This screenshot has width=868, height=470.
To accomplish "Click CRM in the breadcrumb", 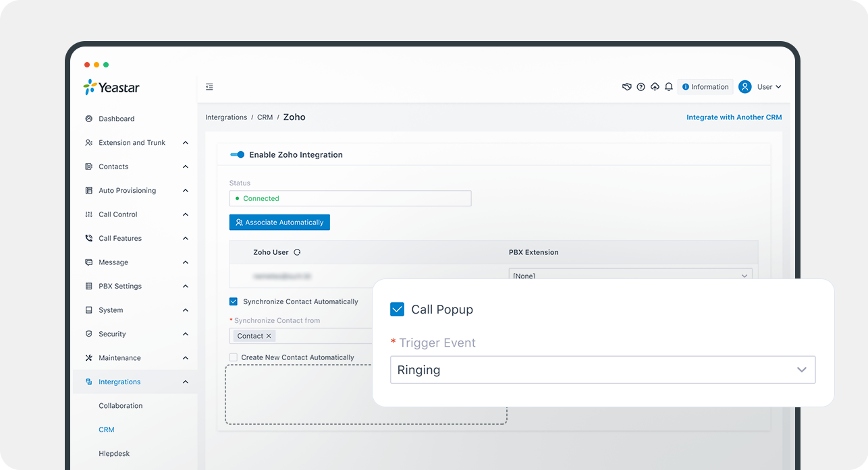I will (x=265, y=117).
